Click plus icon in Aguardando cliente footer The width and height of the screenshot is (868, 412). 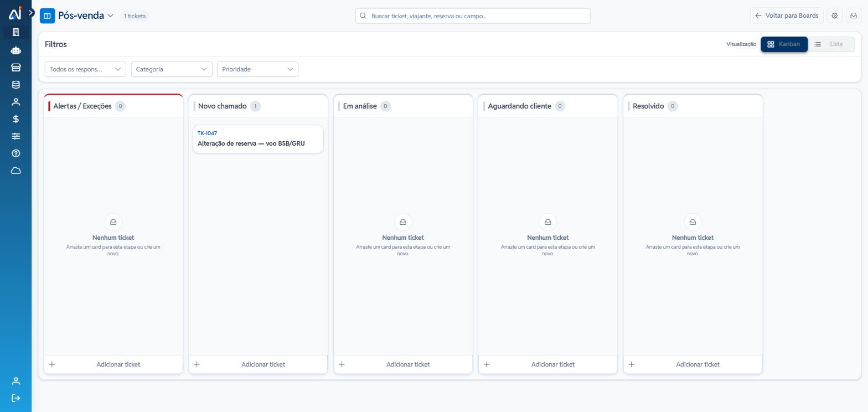click(487, 364)
